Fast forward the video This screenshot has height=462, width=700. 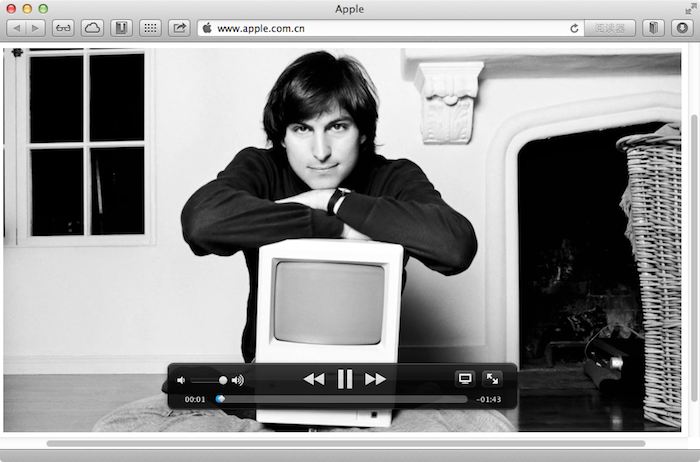pos(375,379)
